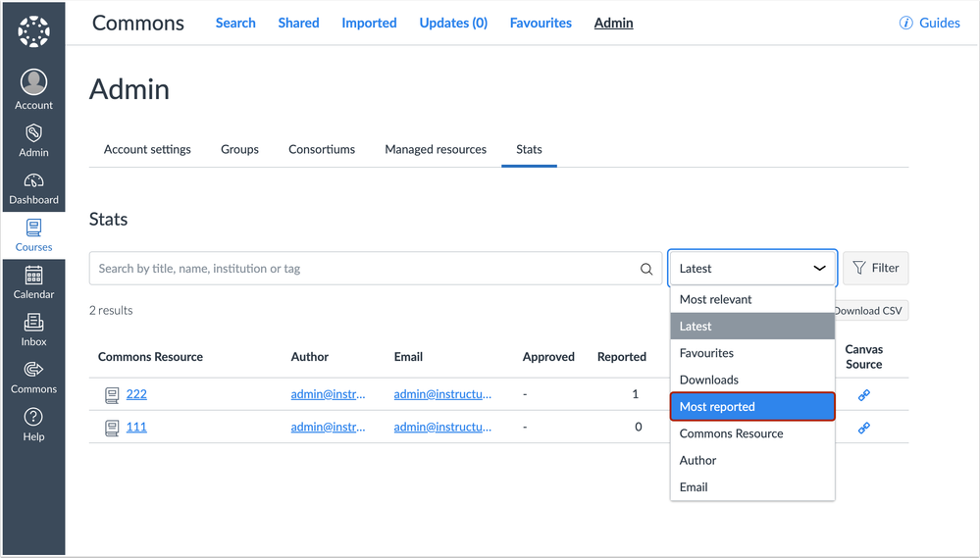This screenshot has width=980, height=558.
Task: Click the Canvas logo in sidebar
Action: [33, 31]
